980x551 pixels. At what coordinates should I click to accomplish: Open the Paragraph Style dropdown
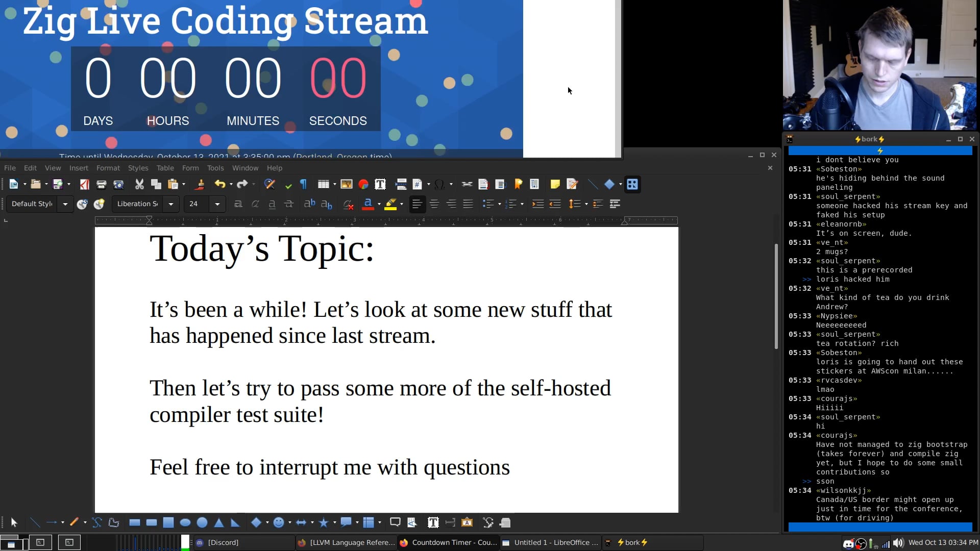(x=65, y=204)
